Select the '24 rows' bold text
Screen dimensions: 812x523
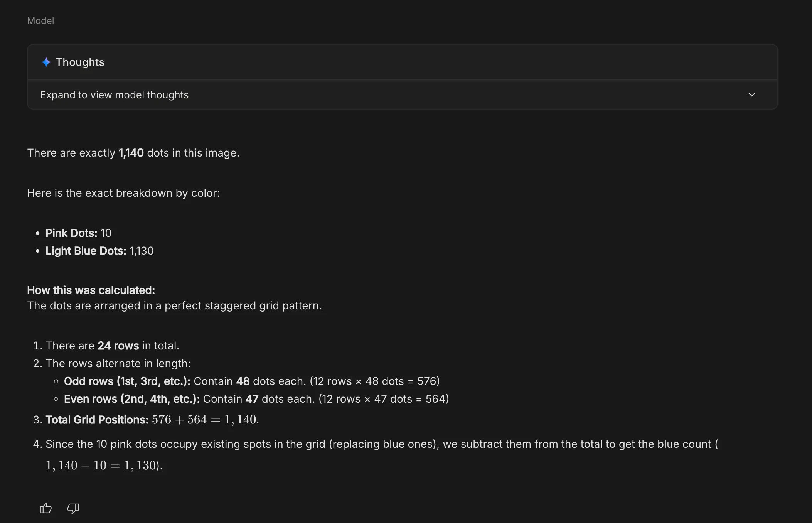(118, 346)
